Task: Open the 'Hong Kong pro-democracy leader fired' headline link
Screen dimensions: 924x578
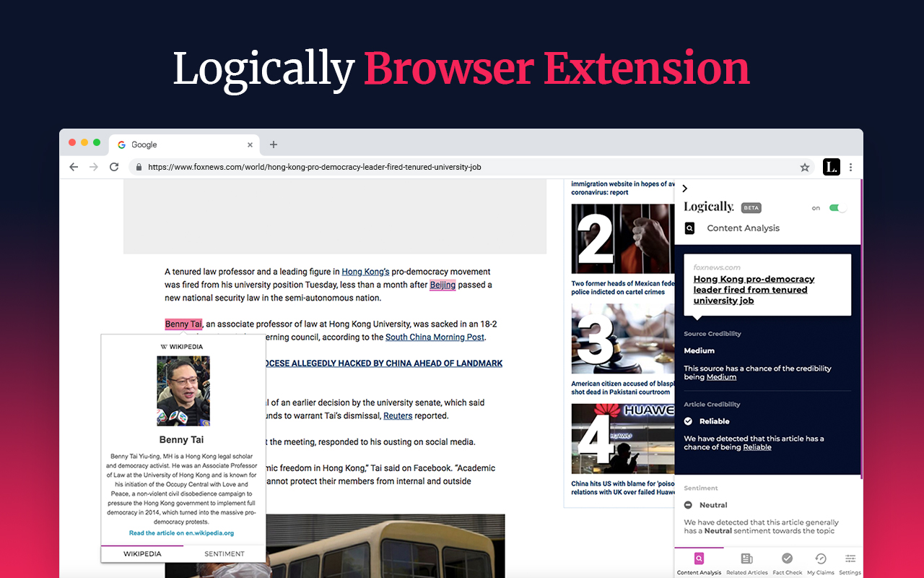Action: pyautogui.click(x=754, y=290)
